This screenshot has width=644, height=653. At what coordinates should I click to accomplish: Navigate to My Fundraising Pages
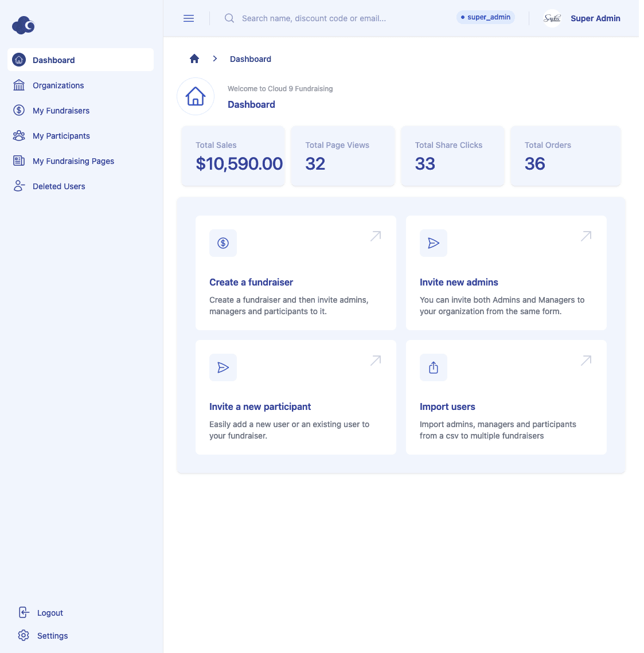(73, 161)
